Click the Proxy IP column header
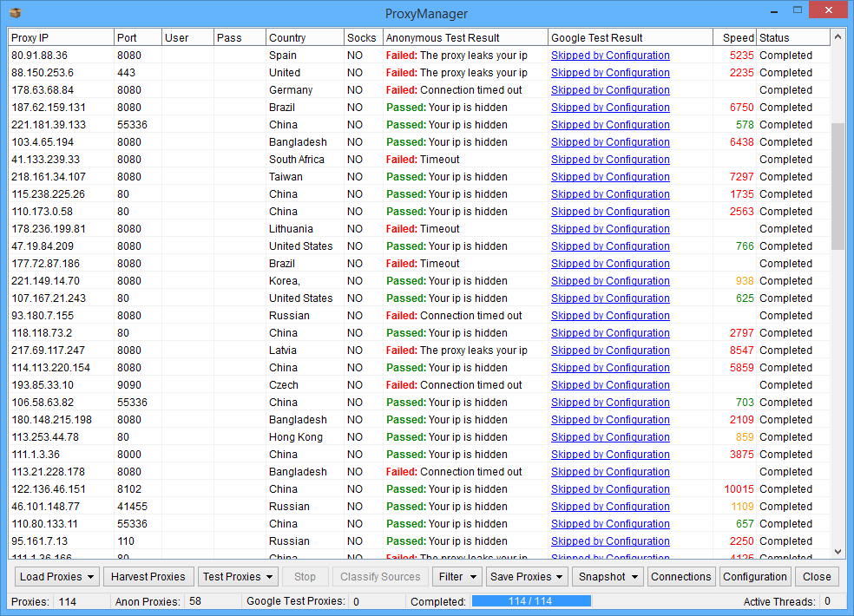 point(61,37)
